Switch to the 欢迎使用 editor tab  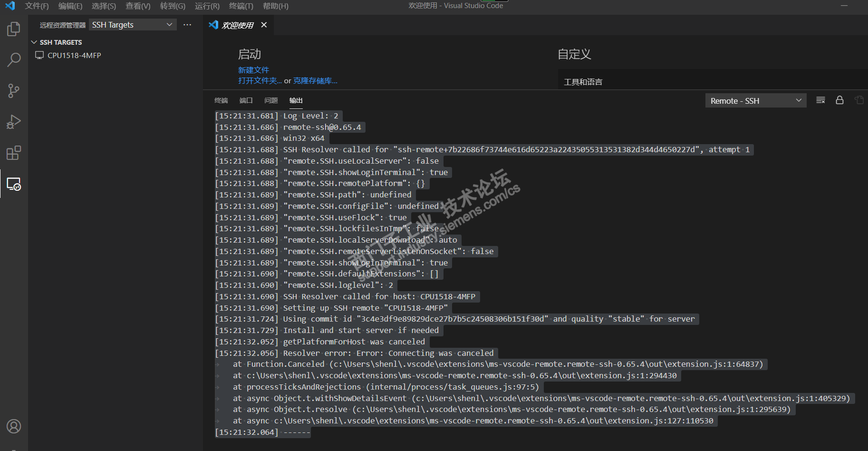tap(238, 25)
